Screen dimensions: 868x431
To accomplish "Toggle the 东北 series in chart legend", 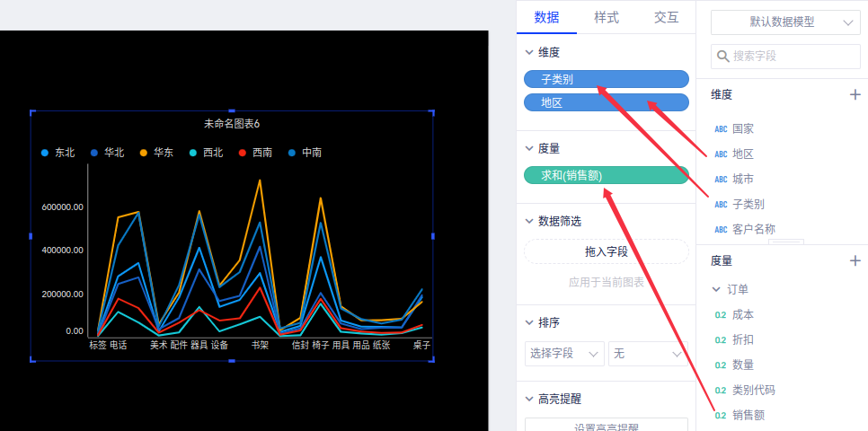I will [x=58, y=153].
